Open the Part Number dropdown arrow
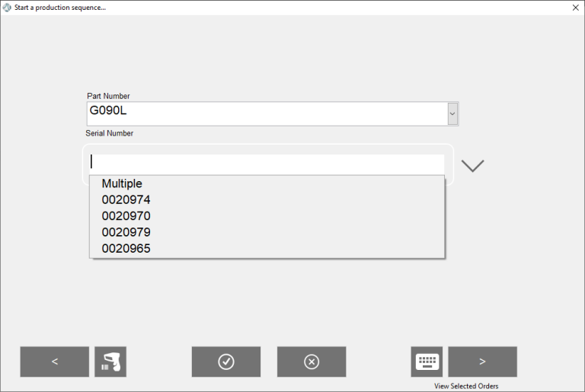This screenshot has height=392, width=585. (x=452, y=113)
